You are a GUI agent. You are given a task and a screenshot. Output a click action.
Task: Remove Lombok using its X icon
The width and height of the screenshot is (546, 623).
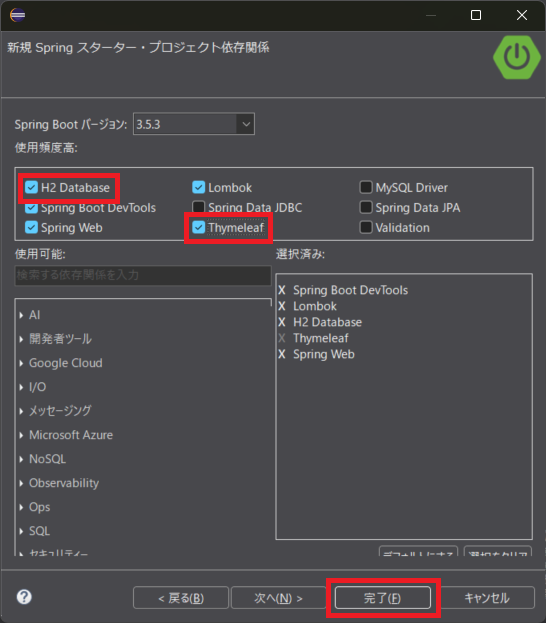click(282, 306)
